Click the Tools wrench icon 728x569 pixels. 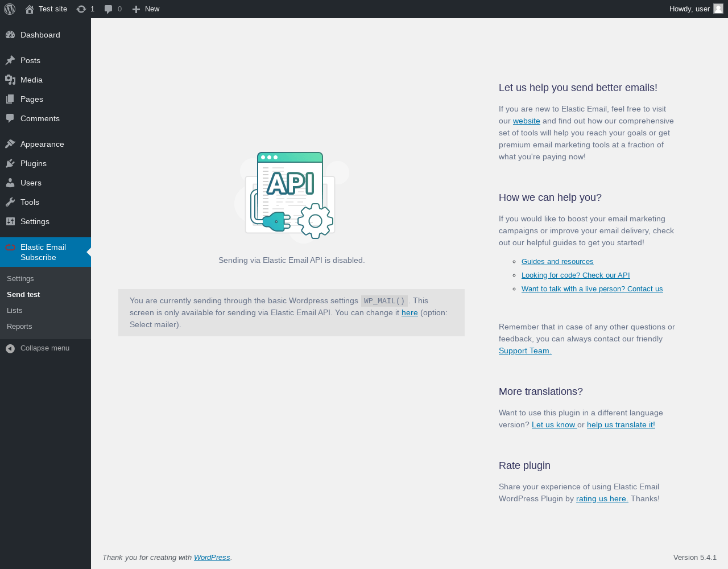10,202
